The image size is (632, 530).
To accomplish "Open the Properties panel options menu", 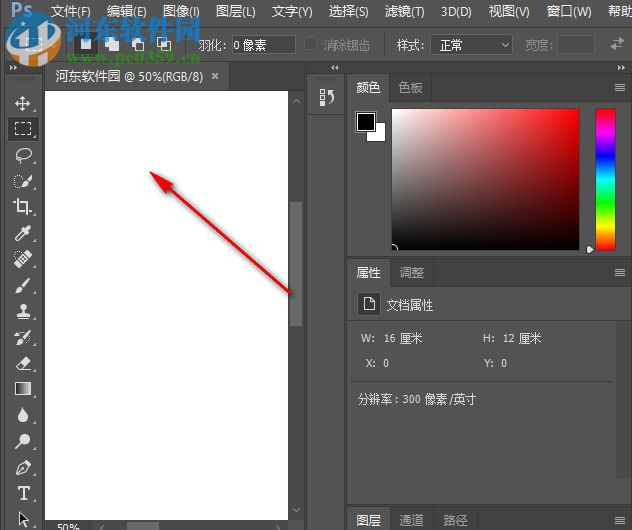I will pyautogui.click(x=620, y=273).
